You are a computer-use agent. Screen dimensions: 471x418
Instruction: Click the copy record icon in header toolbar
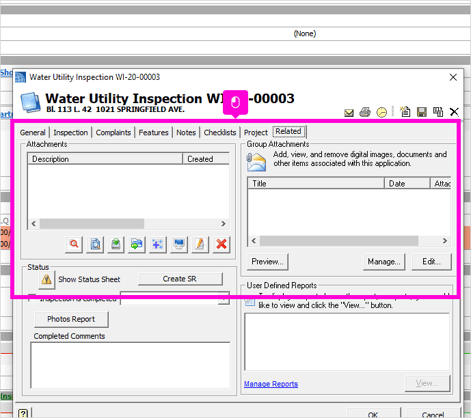click(x=438, y=112)
